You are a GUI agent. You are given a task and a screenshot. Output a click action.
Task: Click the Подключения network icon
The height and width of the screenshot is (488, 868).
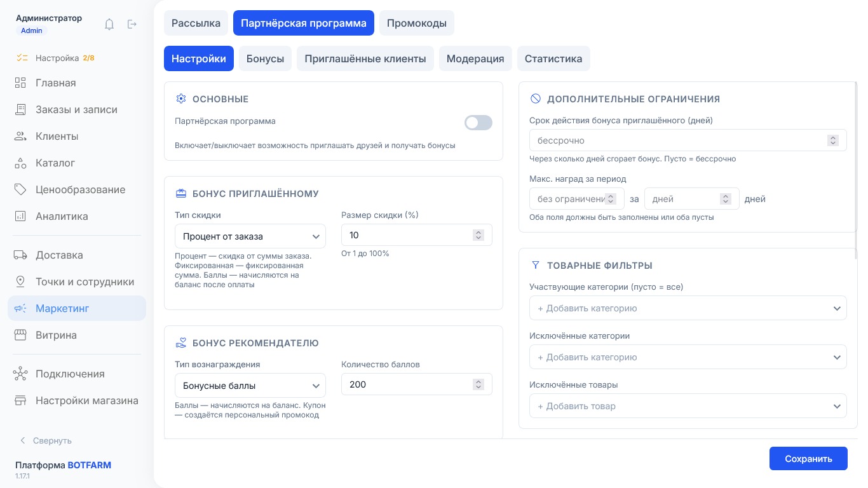[20, 374]
